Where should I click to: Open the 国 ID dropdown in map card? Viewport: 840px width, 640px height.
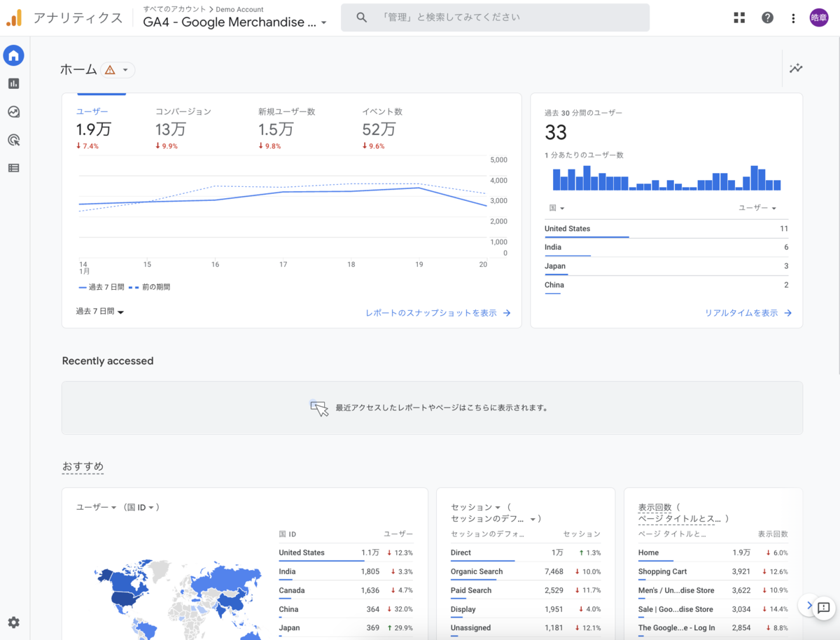140,507
